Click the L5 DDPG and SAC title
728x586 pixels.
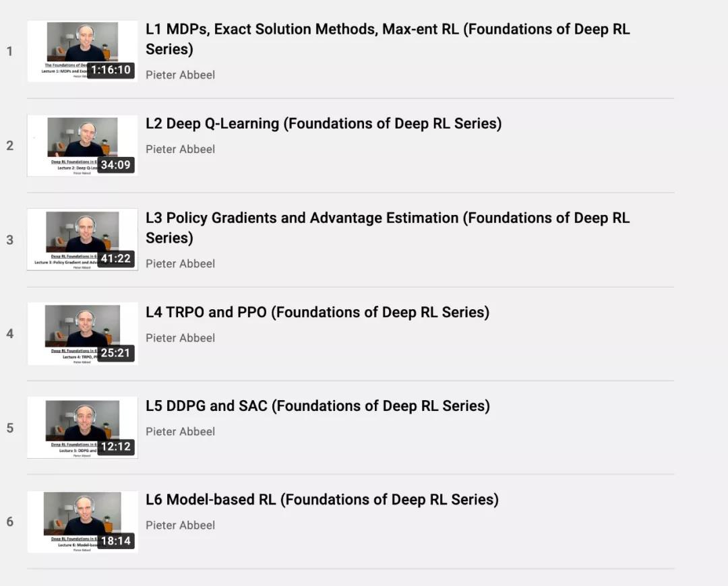(318, 406)
